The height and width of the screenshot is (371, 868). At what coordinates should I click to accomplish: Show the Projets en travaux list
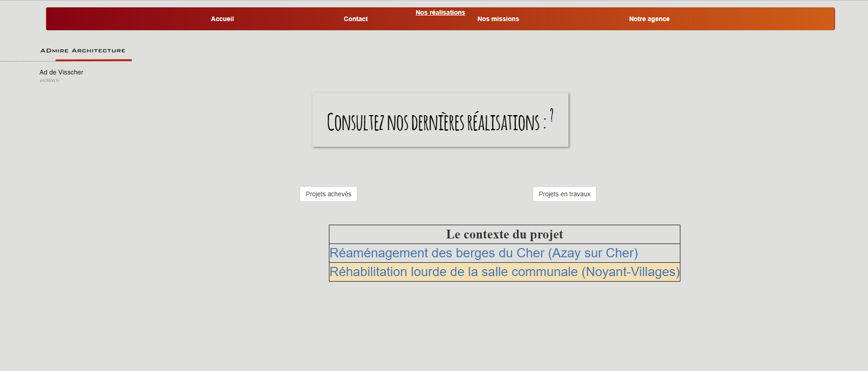tap(564, 194)
